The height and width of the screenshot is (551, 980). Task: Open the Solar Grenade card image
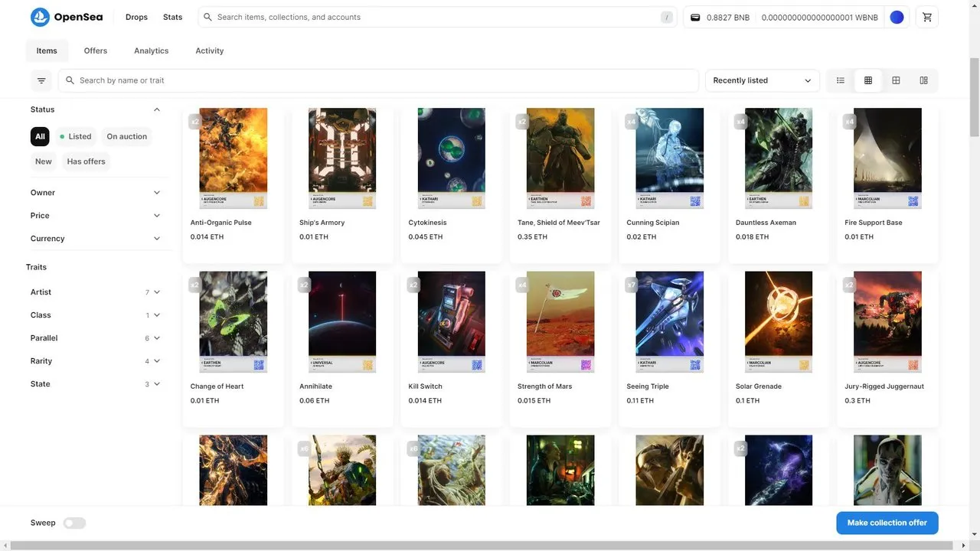pos(779,322)
